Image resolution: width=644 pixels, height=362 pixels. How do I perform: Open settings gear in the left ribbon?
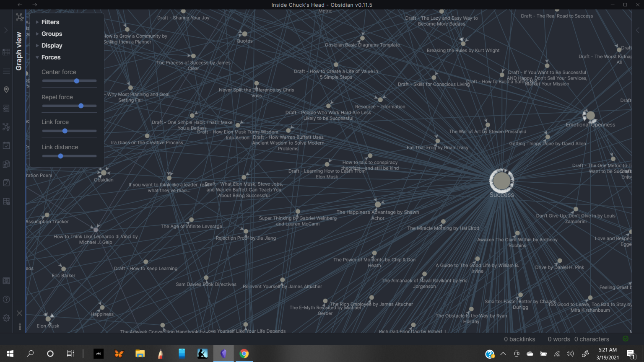tap(6, 318)
